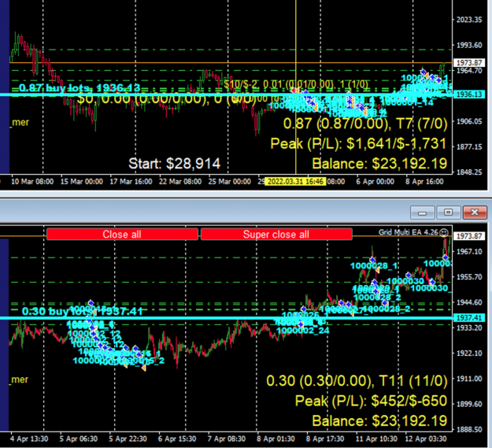Image resolution: width=492 pixels, height=448 pixels.
Task: Click the 1899.60 price axis value
Action: pyautogui.click(x=469, y=404)
